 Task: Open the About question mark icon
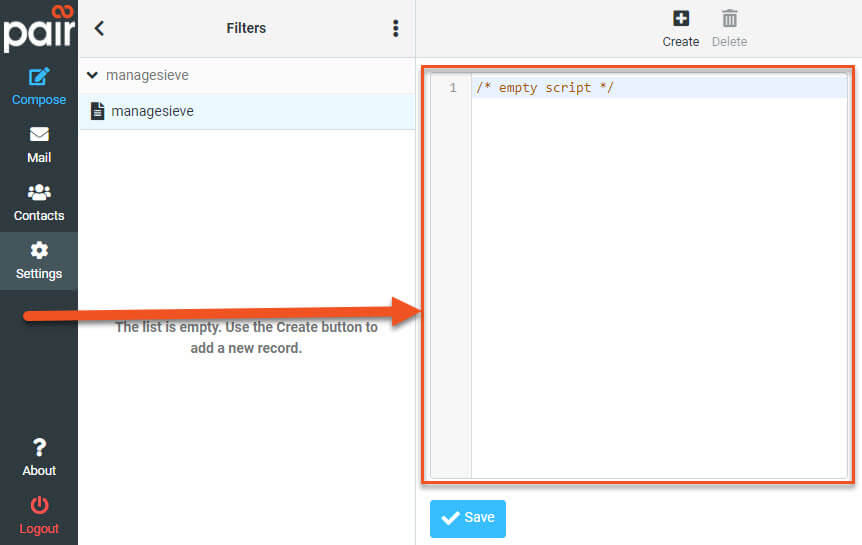click(x=39, y=447)
